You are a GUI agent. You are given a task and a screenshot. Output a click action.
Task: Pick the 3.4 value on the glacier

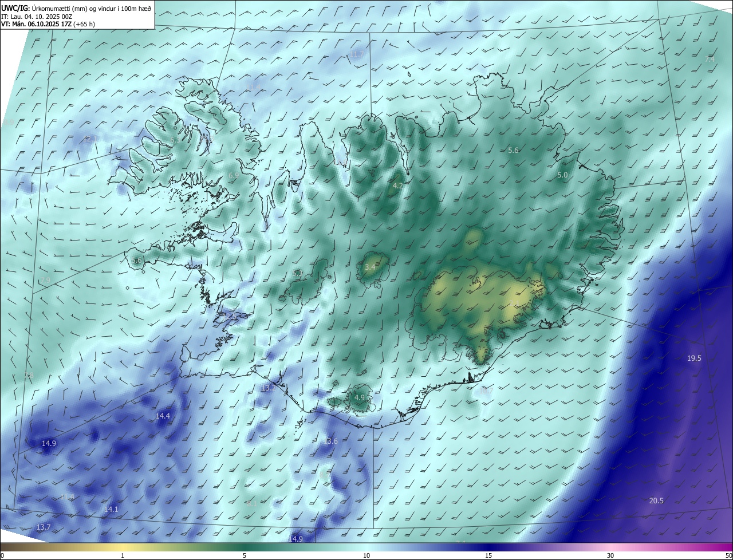click(x=370, y=267)
